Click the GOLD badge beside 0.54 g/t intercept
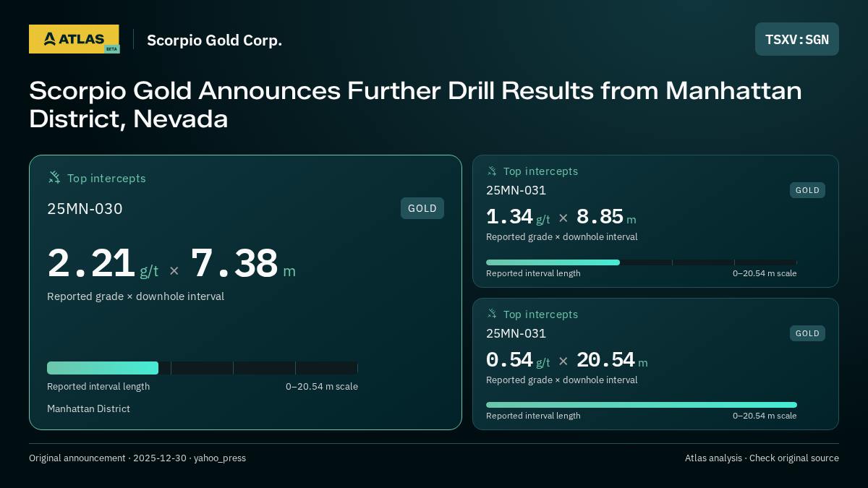 click(807, 333)
